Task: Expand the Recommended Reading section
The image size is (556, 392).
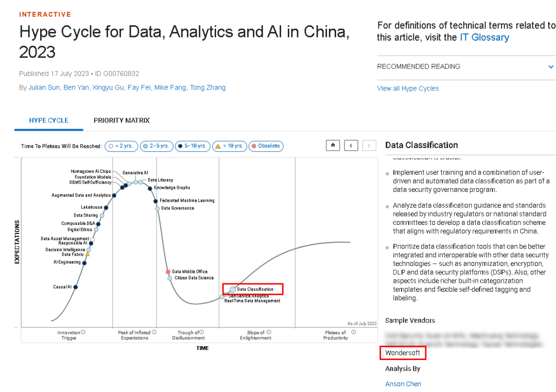Action: [550, 67]
